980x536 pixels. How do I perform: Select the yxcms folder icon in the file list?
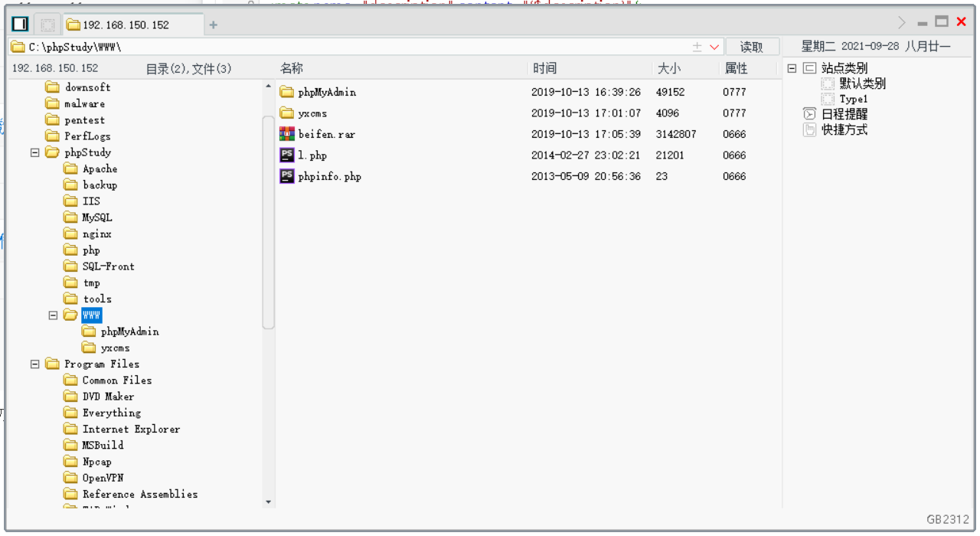click(287, 113)
